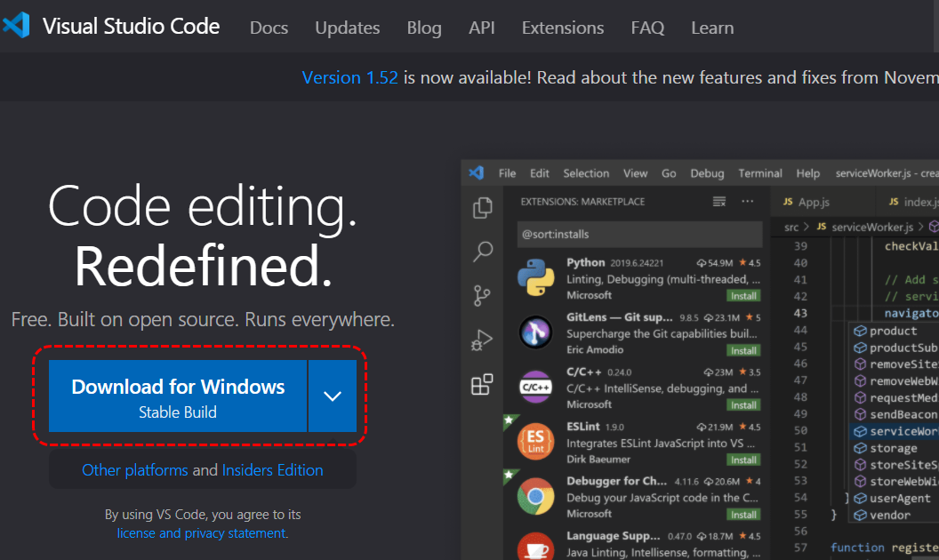Screen dimensions: 939x560
Task: Click the Version 1.52 link
Action: (349, 77)
